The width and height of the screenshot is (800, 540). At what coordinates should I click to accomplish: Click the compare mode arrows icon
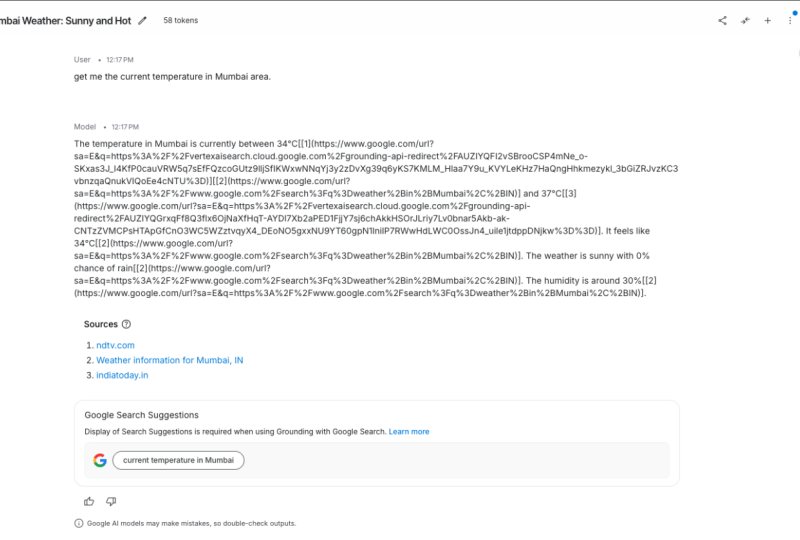pyautogui.click(x=745, y=20)
